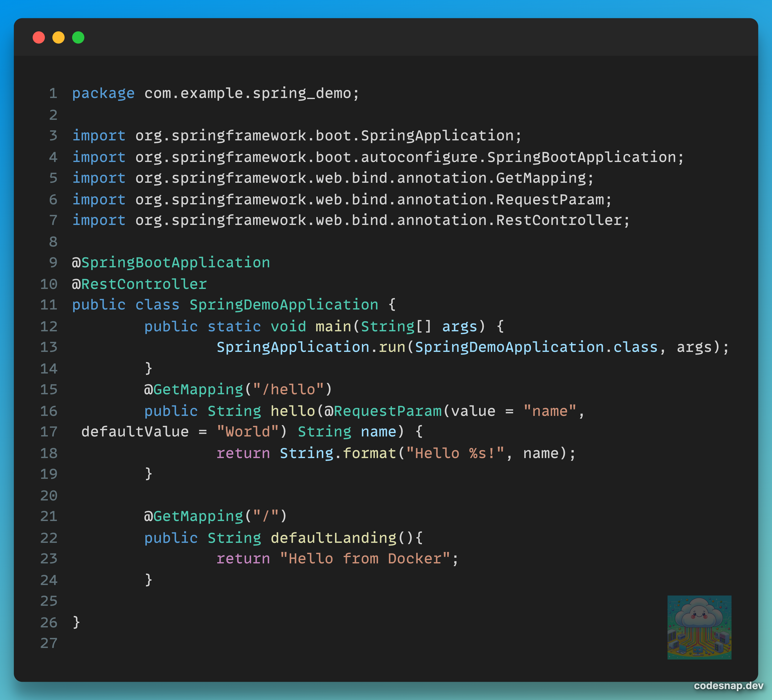Click the red traffic light button
The image size is (772, 700).
pyautogui.click(x=39, y=37)
